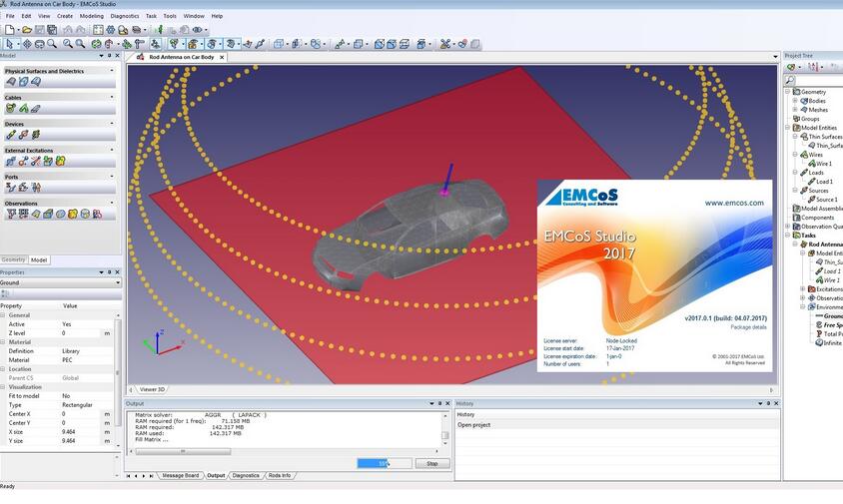Click the Save All double-diskette icon

52,30
